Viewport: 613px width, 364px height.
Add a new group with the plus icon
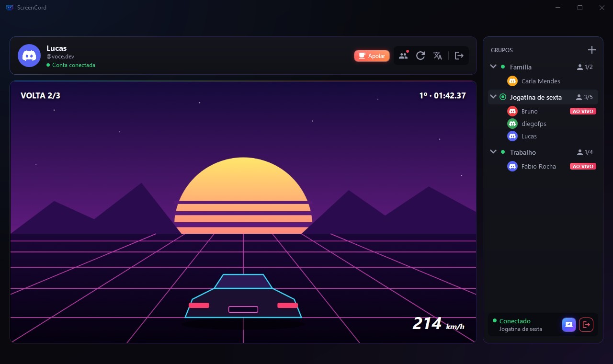coord(591,50)
